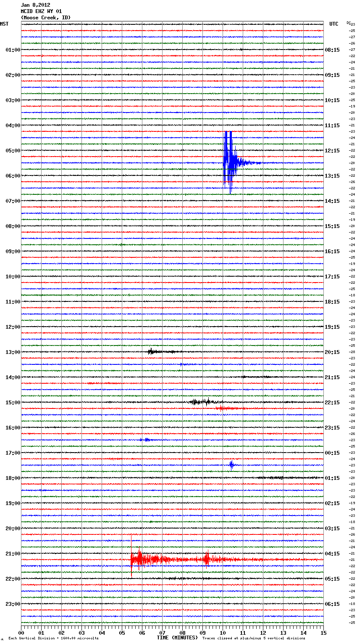Click the '04:00' MST time label

[x=13, y=126]
